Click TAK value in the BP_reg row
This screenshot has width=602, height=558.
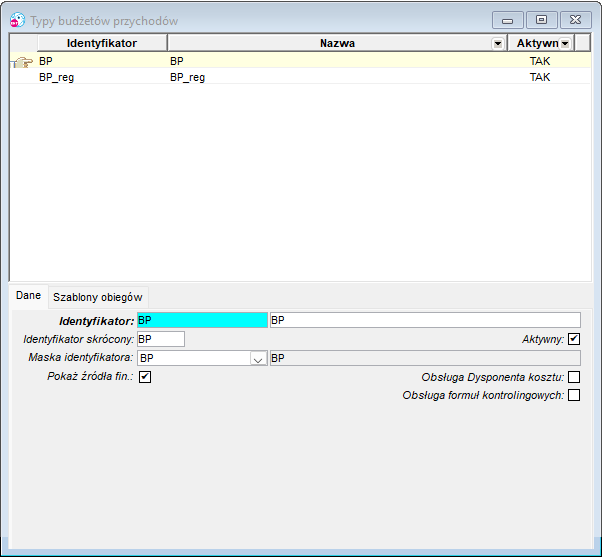coord(540,77)
